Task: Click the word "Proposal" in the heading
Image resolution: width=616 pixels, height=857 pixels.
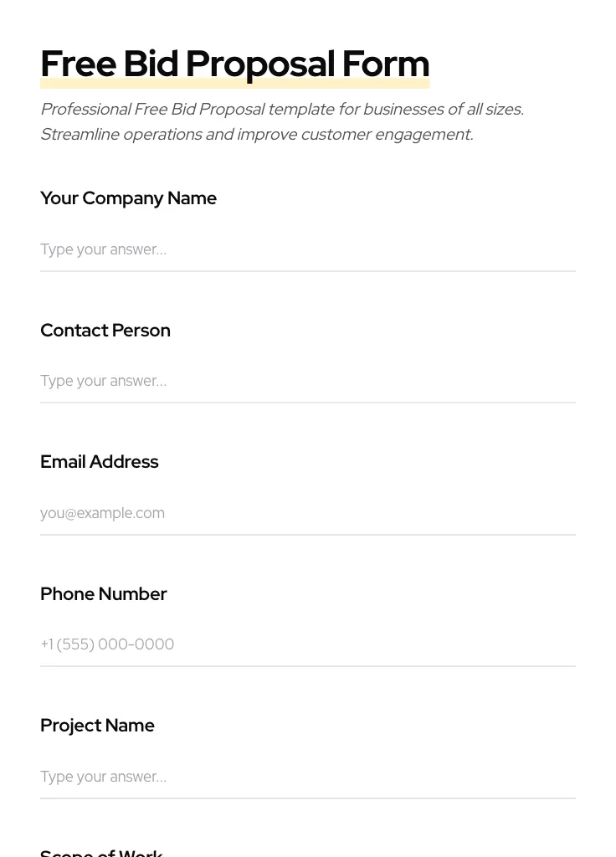Action: click(x=259, y=64)
